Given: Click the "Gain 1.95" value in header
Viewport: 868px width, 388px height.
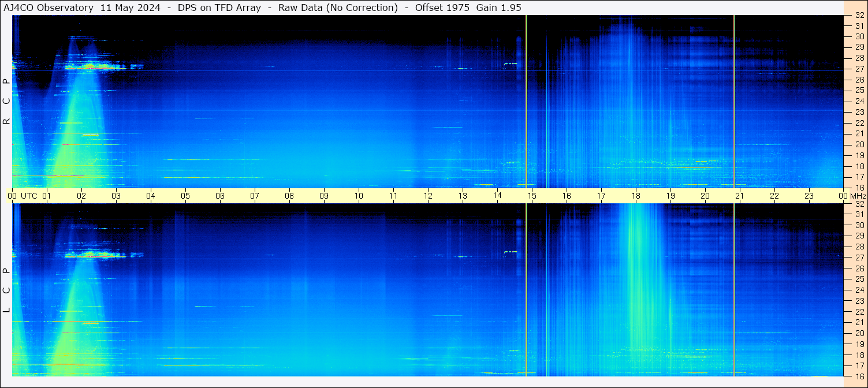Looking at the screenshot, I should point(498,8).
